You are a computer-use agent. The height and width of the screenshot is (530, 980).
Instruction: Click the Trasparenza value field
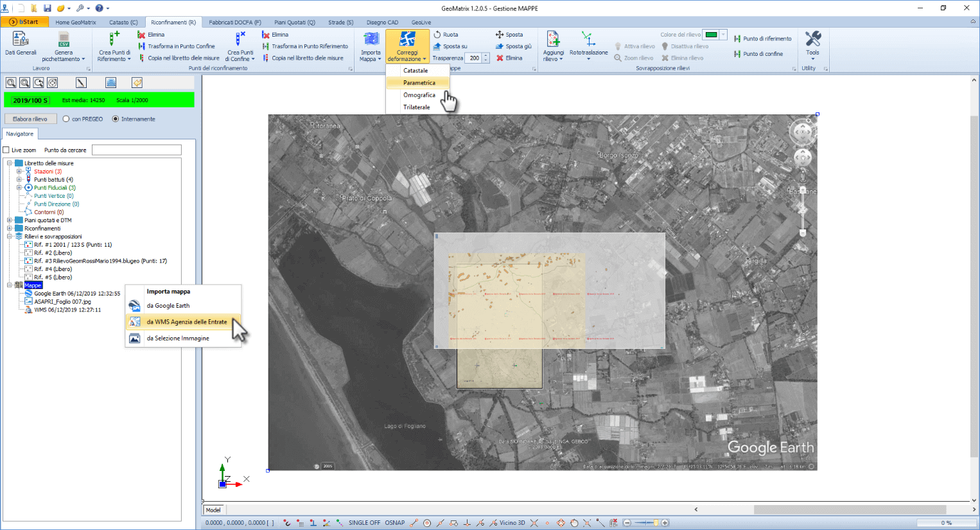[474, 58]
